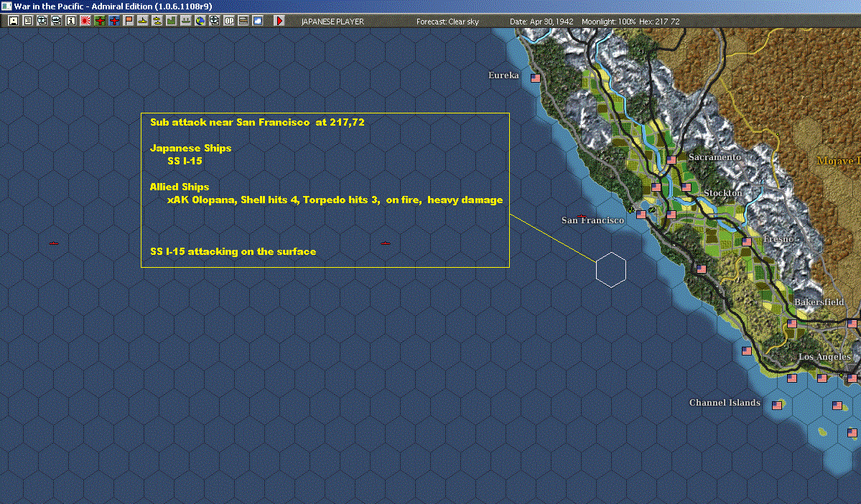Select the blue-background red airplane icon
Image resolution: width=861 pixels, height=504 pixels.
point(113,21)
